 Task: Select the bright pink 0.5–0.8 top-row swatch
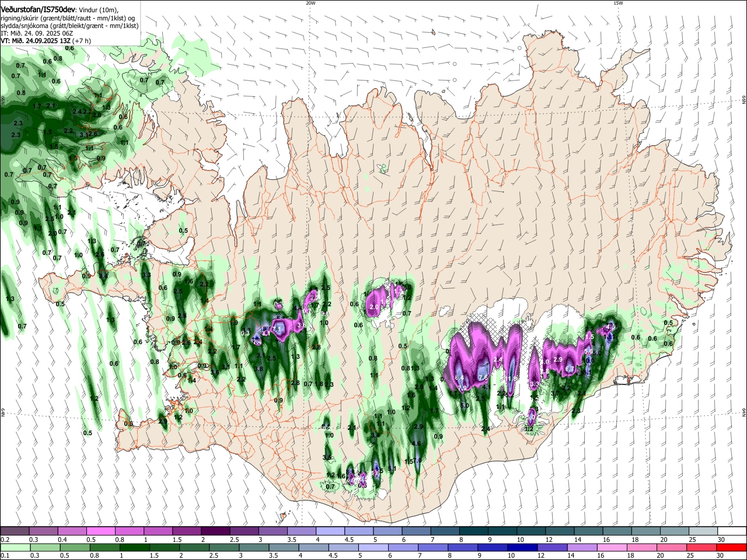[x=100, y=531]
